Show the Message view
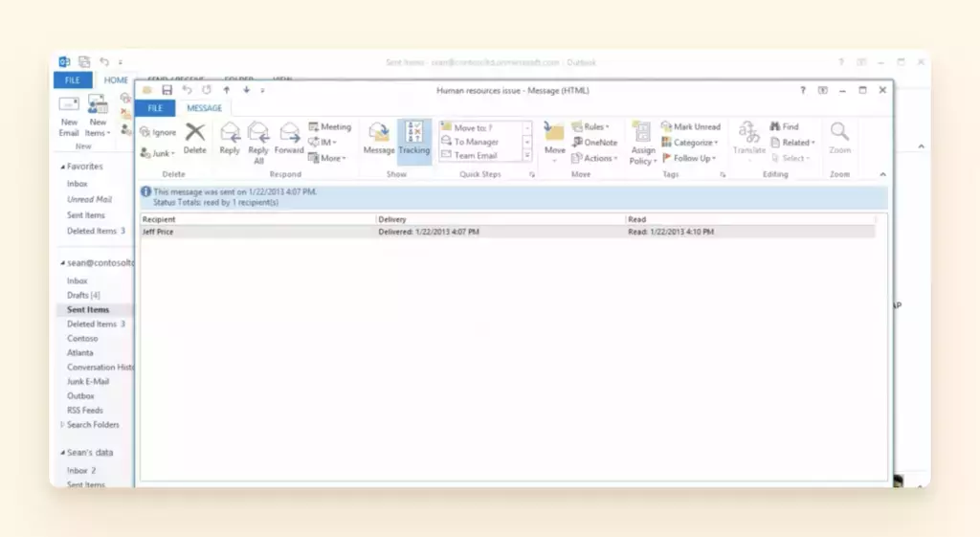 point(379,138)
